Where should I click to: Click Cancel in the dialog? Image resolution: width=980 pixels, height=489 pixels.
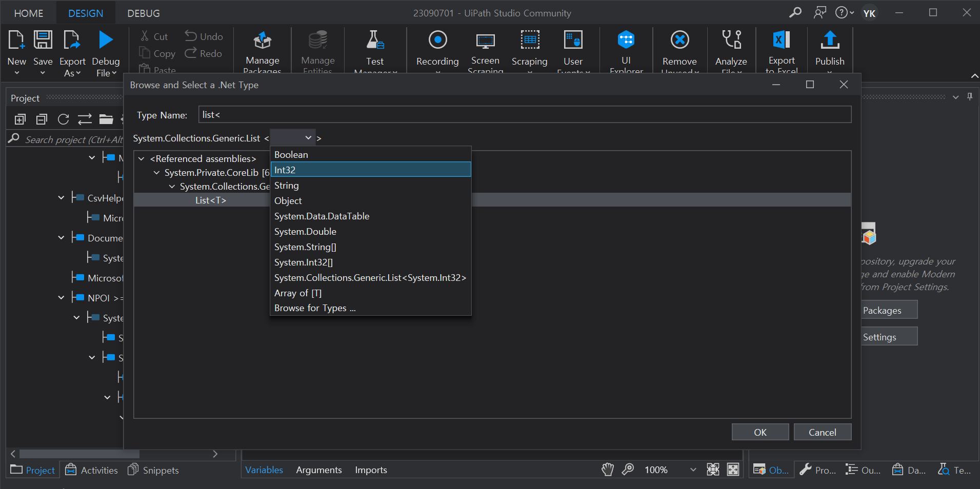(823, 432)
